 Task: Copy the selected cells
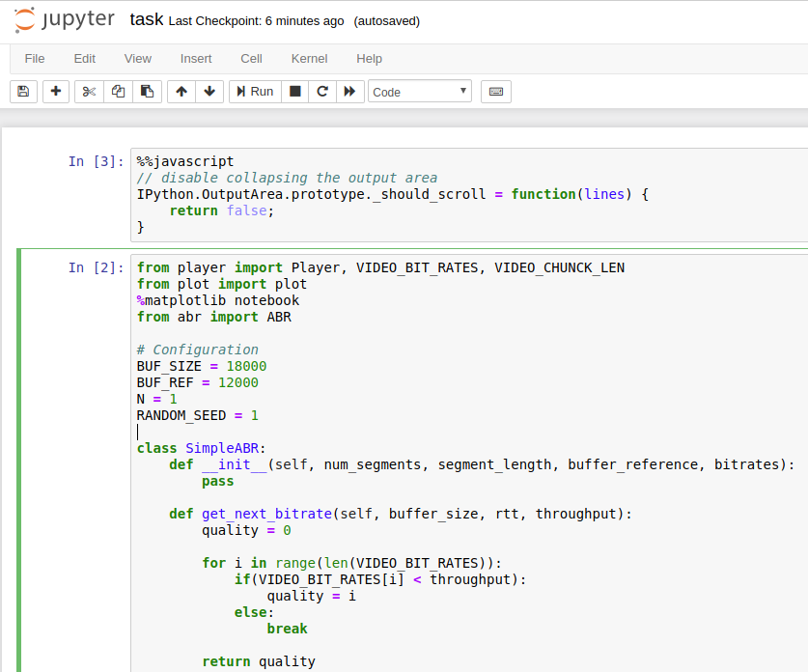pos(118,92)
